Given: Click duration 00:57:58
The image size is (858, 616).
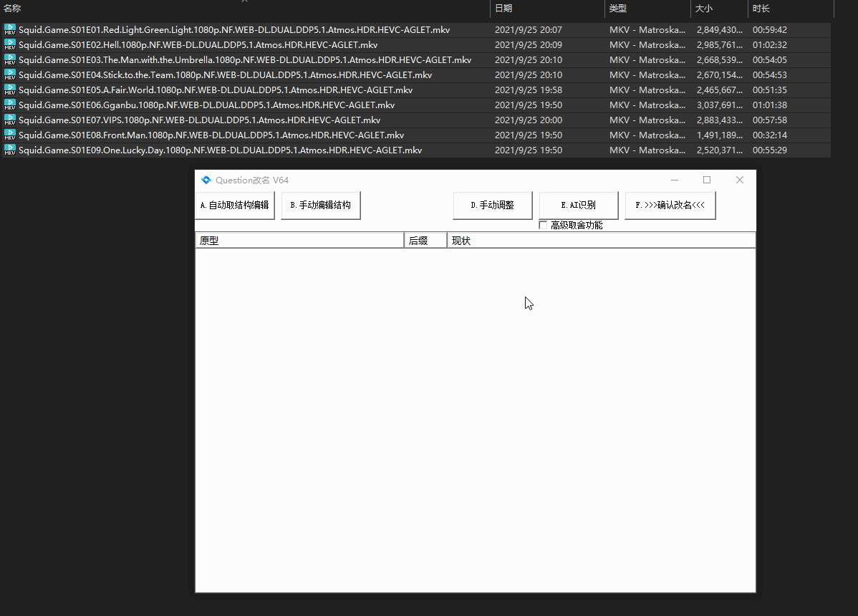Looking at the screenshot, I should click(x=769, y=120).
